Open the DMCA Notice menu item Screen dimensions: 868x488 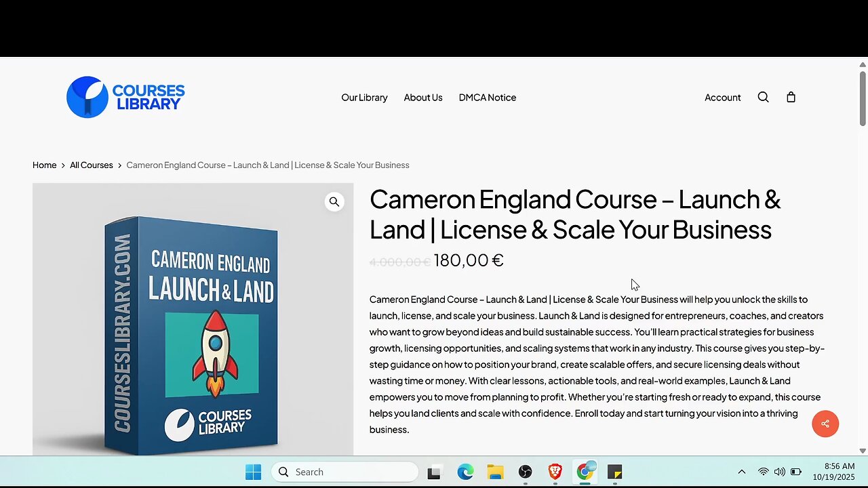pyautogui.click(x=488, y=98)
